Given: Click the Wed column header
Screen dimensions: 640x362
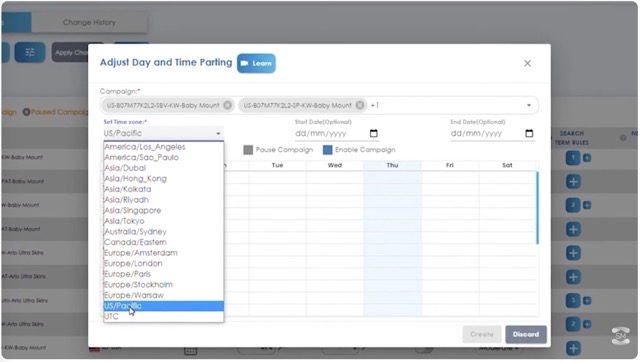Looking at the screenshot, I should click(335, 165).
